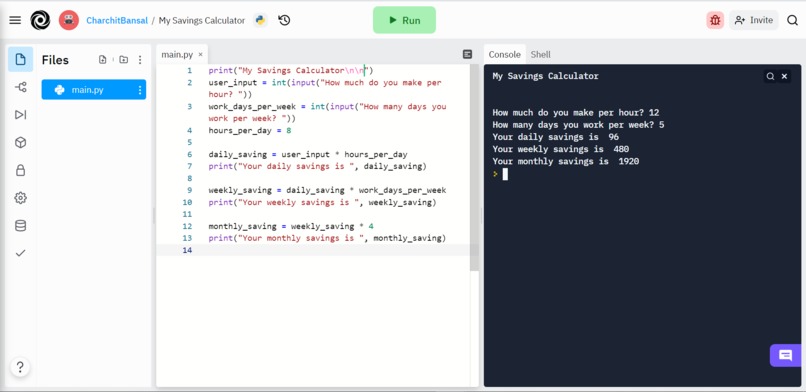
Task: Open the Secrets lock sidebar icon
Action: 21,170
